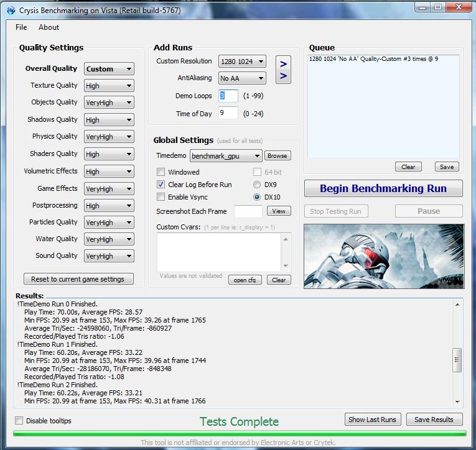The width and height of the screenshot is (476, 450).
Task: Click Save Results button
Action: [x=434, y=420]
